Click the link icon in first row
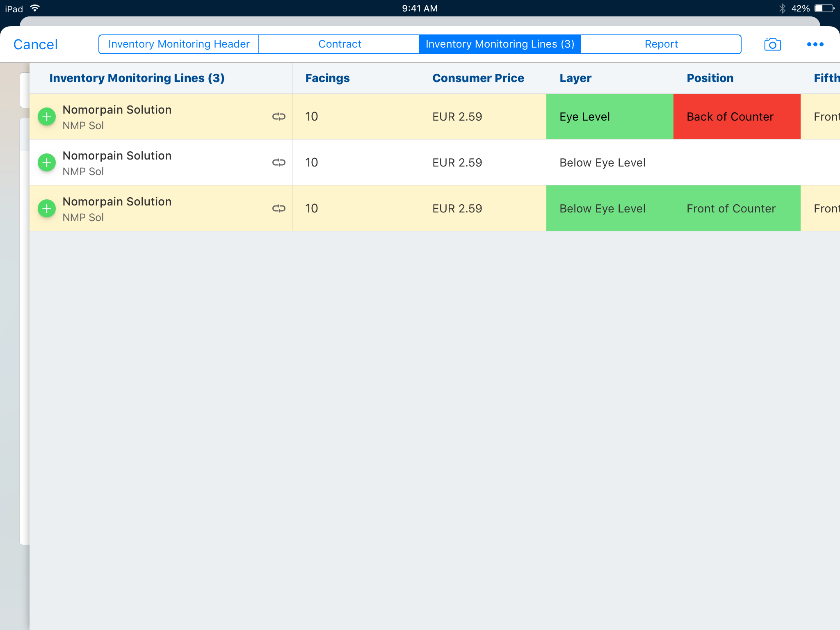 [278, 117]
